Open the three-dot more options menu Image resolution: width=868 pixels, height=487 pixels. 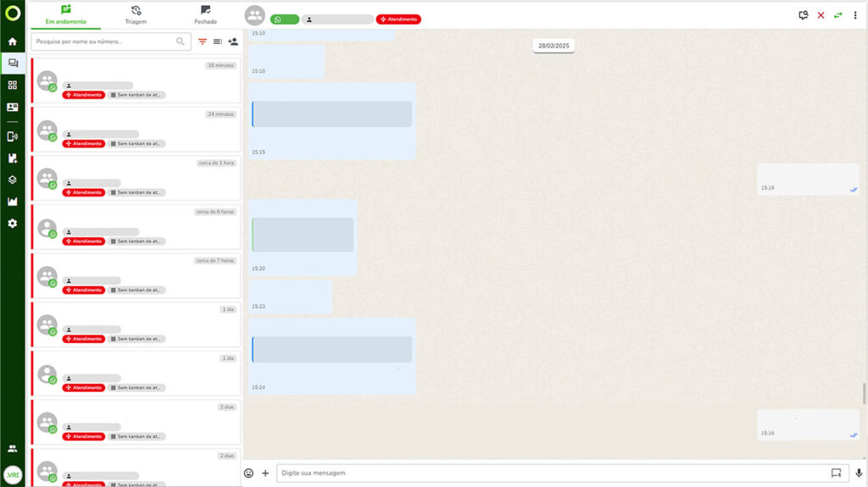[x=855, y=15]
